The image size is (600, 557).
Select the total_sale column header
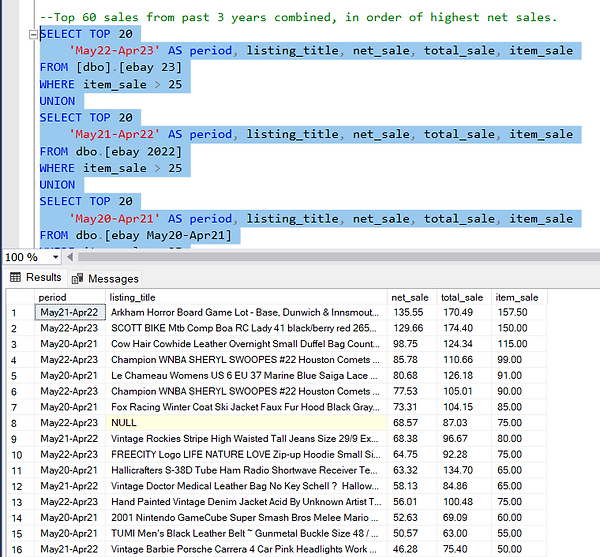pos(464,297)
